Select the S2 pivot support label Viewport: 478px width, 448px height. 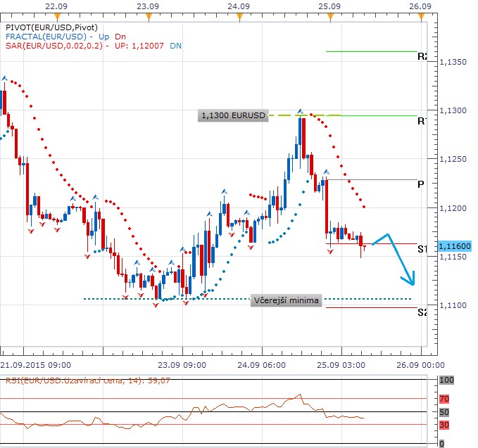422,312
